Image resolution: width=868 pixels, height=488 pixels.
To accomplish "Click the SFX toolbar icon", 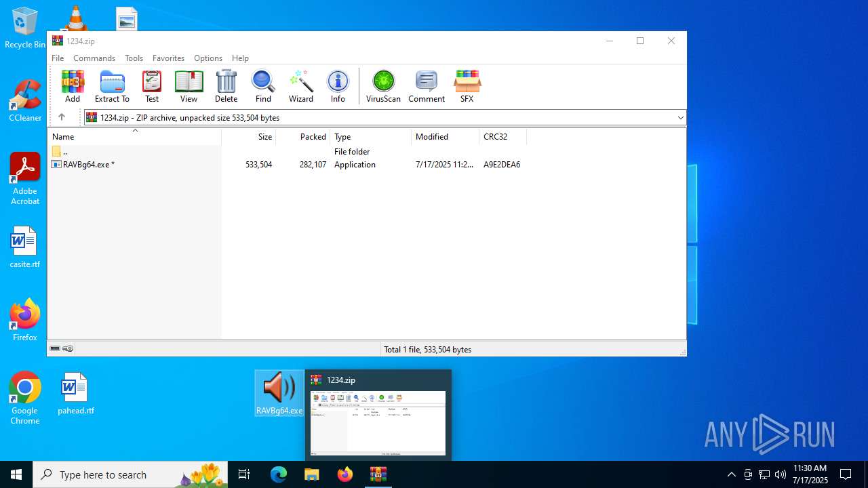I will click(x=467, y=86).
